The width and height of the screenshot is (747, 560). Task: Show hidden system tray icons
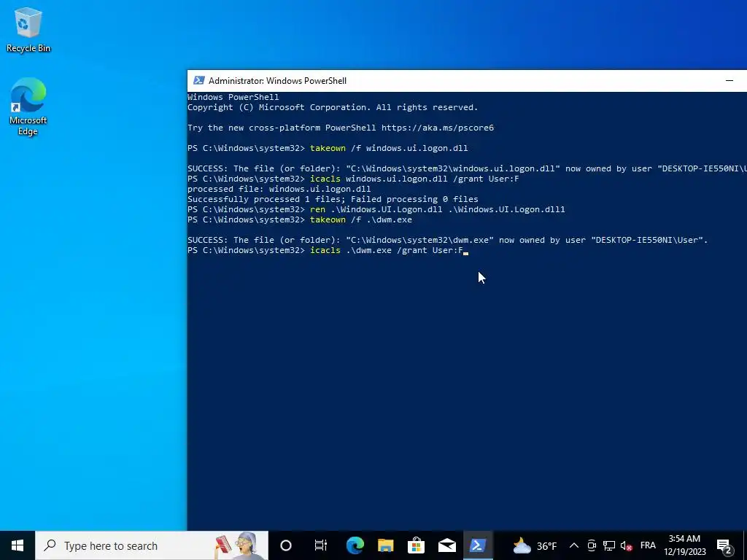574,545
